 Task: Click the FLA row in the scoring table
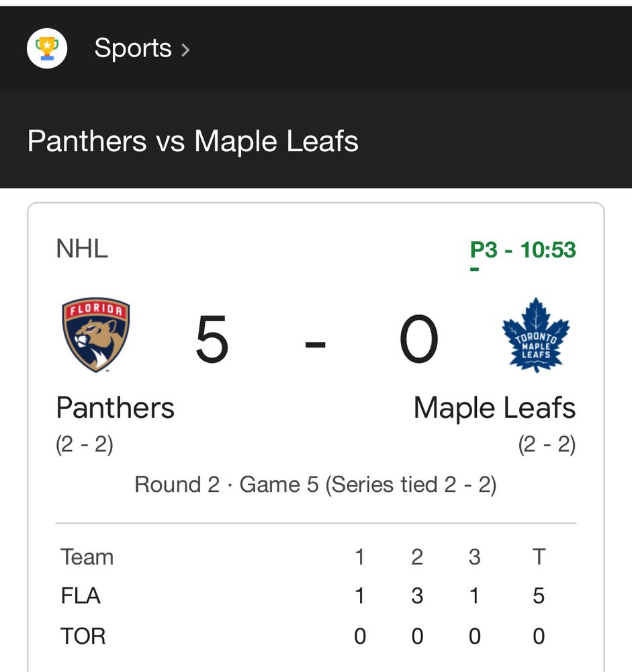(81, 596)
